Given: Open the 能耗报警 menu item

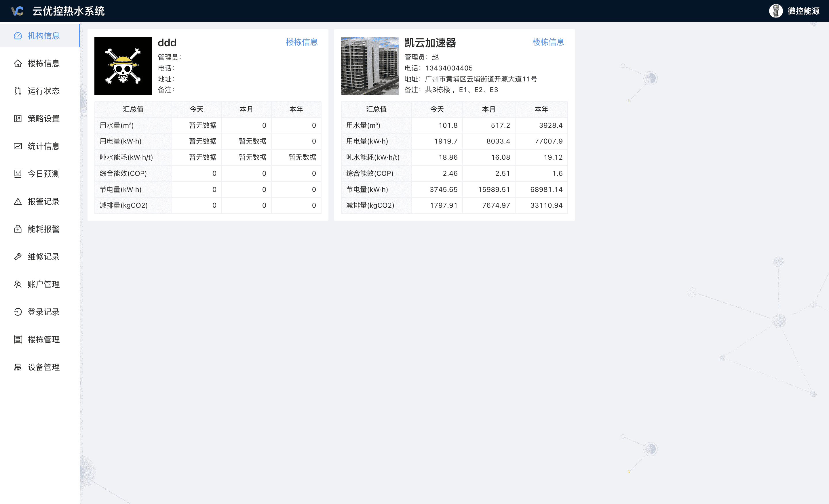Looking at the screenshot, I should (43, 229).
